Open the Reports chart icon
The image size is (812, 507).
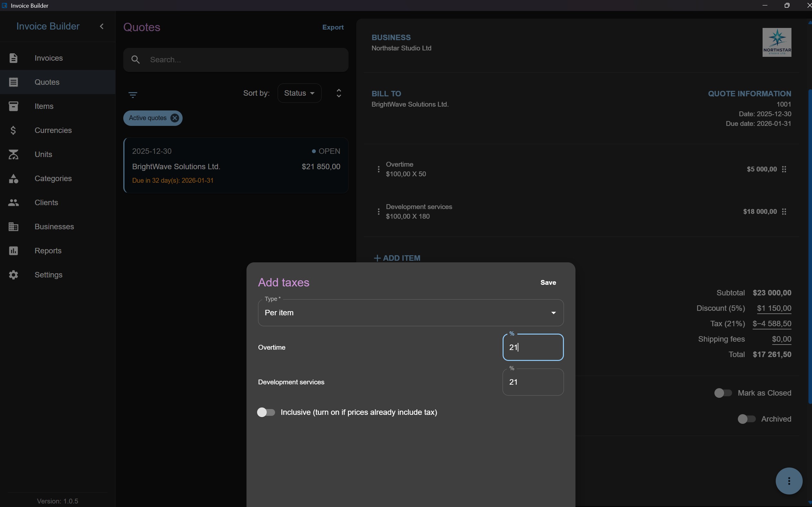(x=13, y=251)
